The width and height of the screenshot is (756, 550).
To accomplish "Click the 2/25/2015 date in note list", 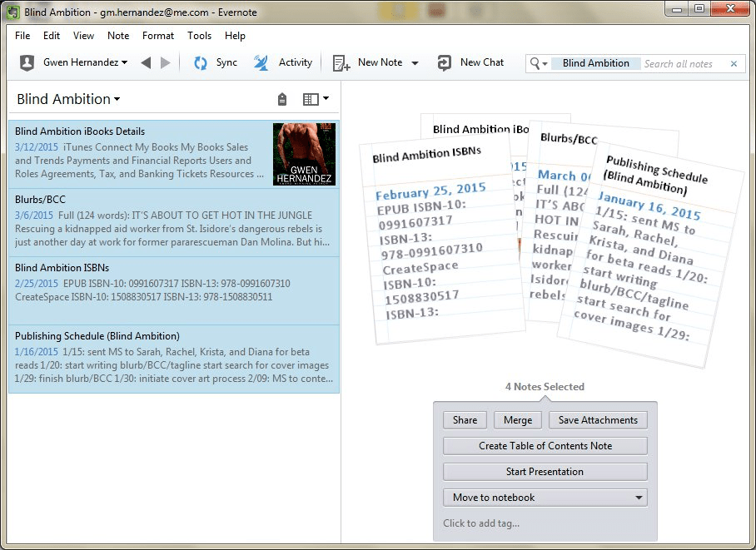I will pos(36,284).
